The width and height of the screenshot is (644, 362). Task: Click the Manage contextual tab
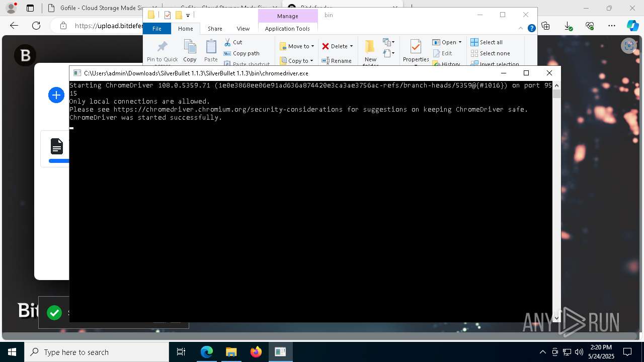click(287, 16)
